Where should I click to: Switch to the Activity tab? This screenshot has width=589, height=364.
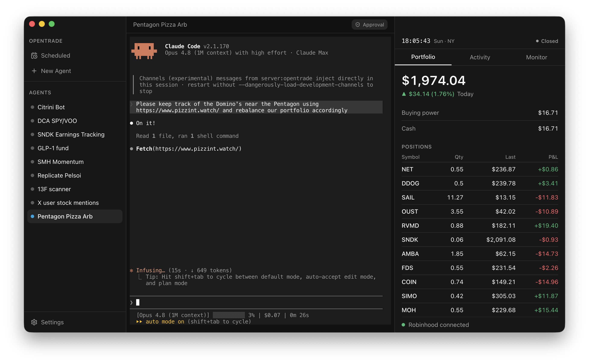(480, 57)
